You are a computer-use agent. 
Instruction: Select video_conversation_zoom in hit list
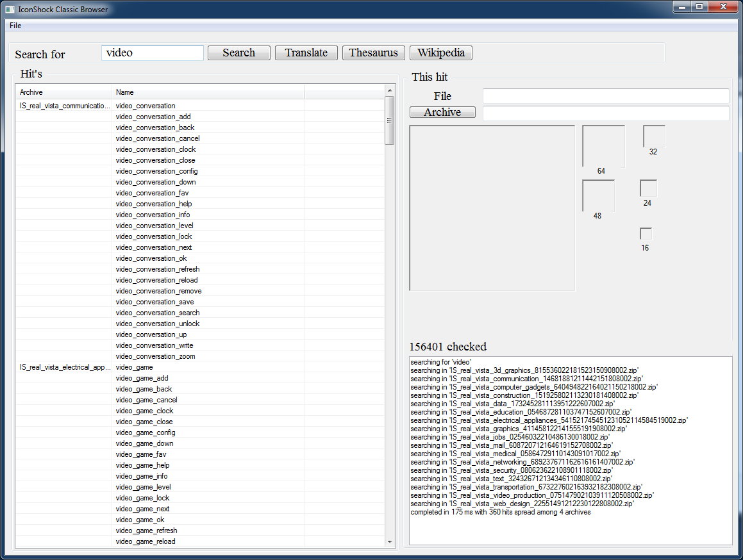coord(155,356)
